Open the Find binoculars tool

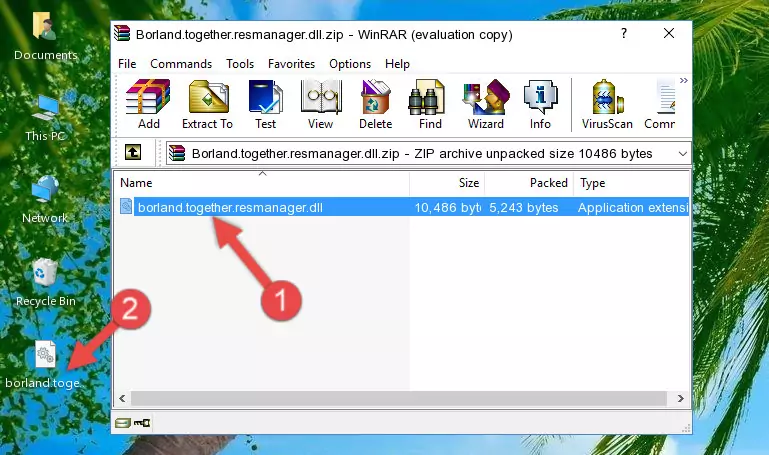[430, 104]
